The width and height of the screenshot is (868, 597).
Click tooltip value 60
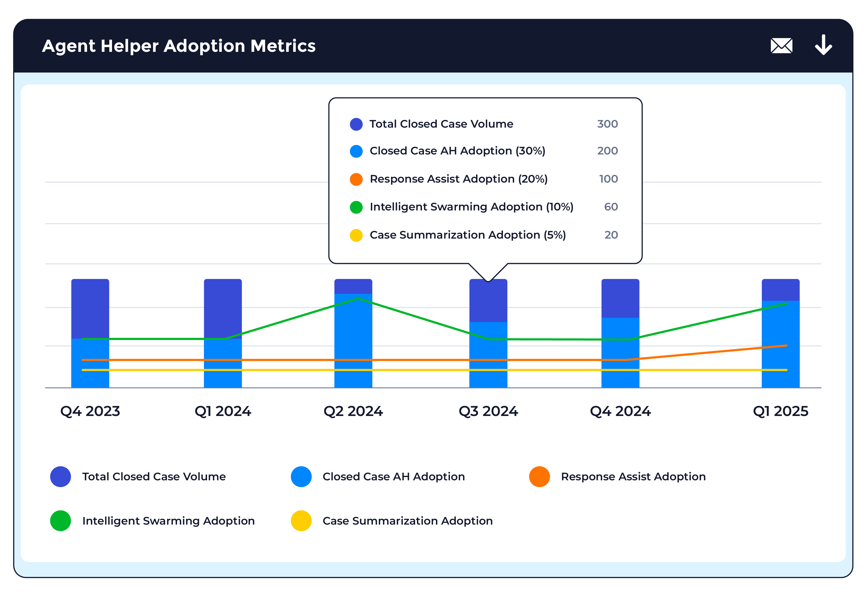pos(611,207)
